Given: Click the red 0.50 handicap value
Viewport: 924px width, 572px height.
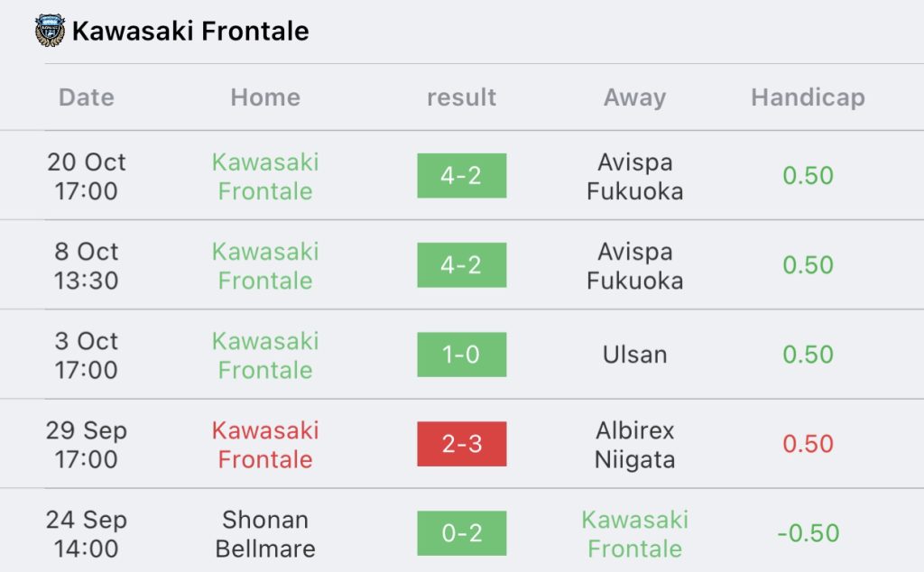Looking at the screenshot, I should pos(808,444).
